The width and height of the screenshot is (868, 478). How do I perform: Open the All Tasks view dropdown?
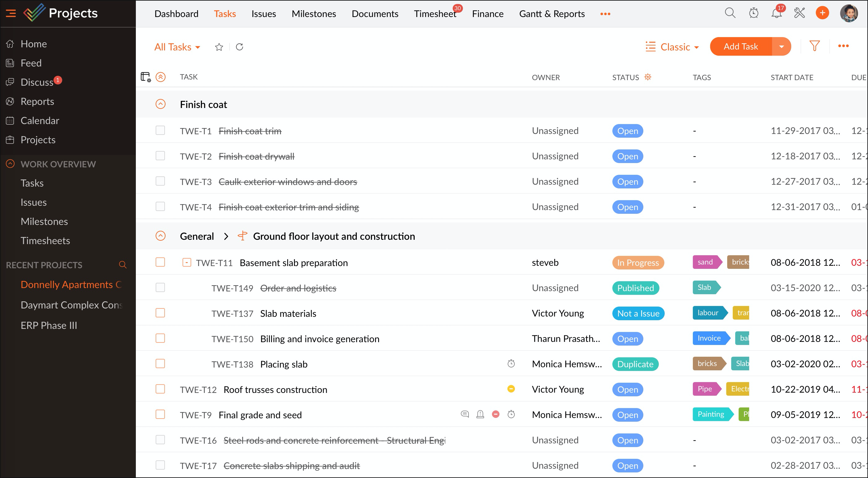177,47
